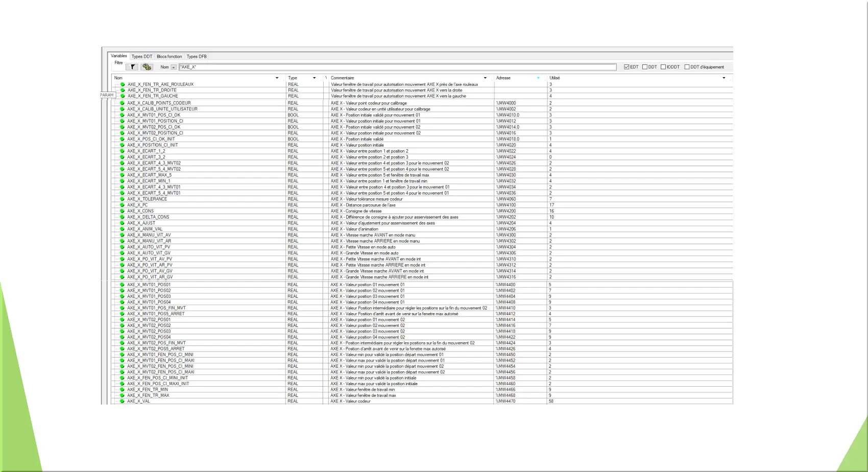Open the Type column dropdown arrow
Screen dimensions: 868x472
tap(315, 78)
